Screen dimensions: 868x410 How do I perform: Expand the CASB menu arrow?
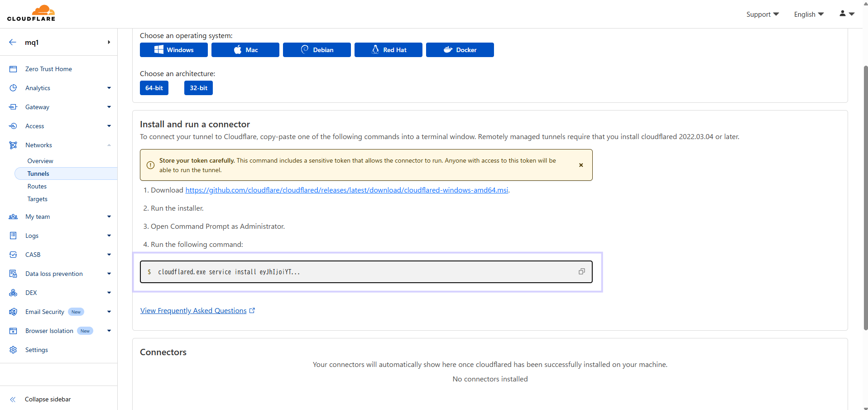(109, 255)
